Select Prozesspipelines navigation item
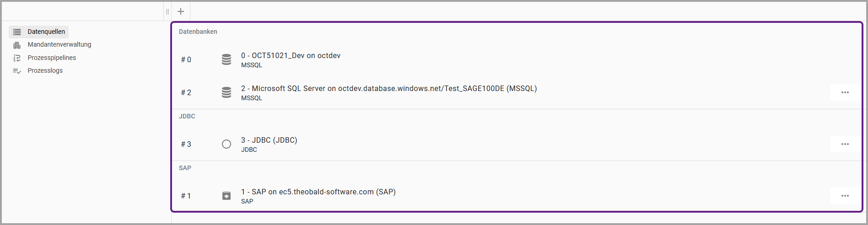The width and height of the screenshot is (868, 225). [x=52, y=58]
